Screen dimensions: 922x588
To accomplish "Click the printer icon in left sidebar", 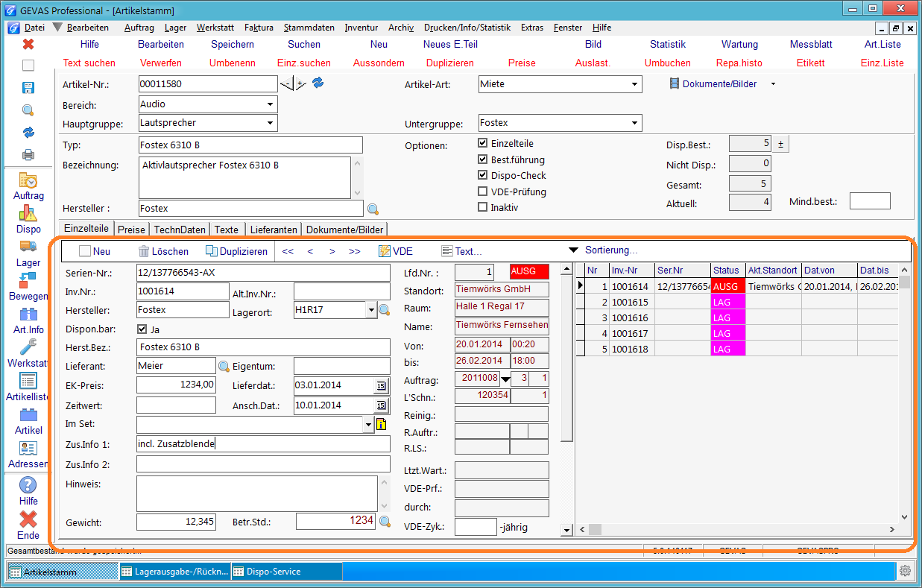I will tap(28, 155).
